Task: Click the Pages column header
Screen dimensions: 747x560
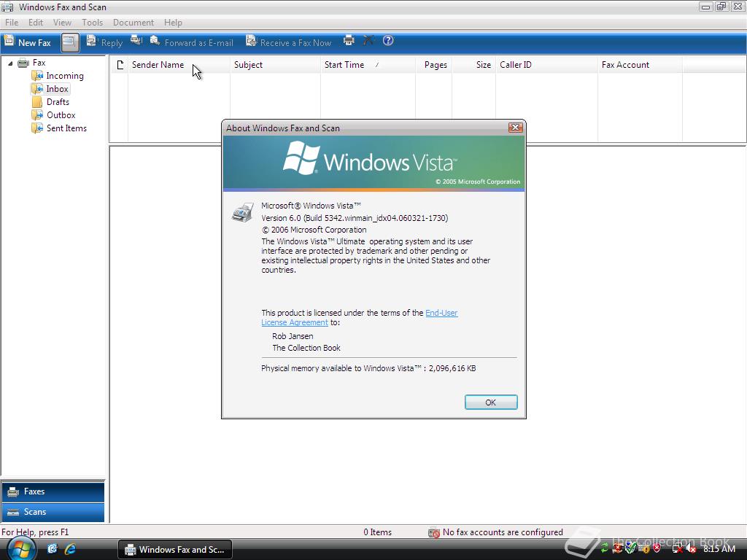Action: (x=433, y=65)
